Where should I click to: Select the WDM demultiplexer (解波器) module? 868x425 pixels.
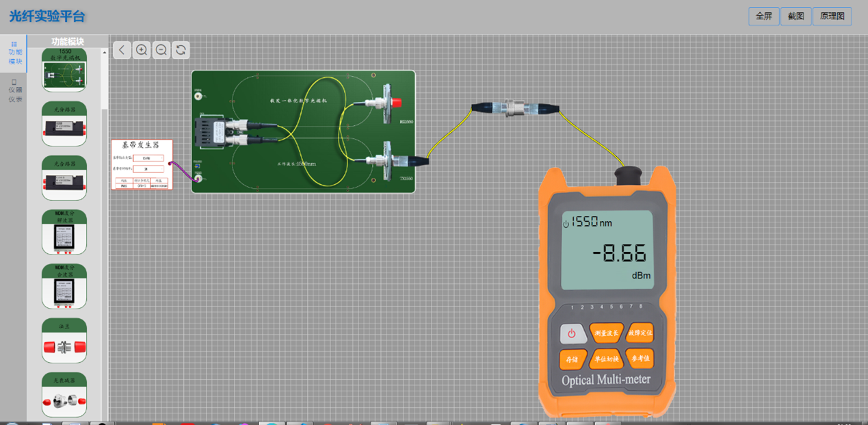pos(64,232)
